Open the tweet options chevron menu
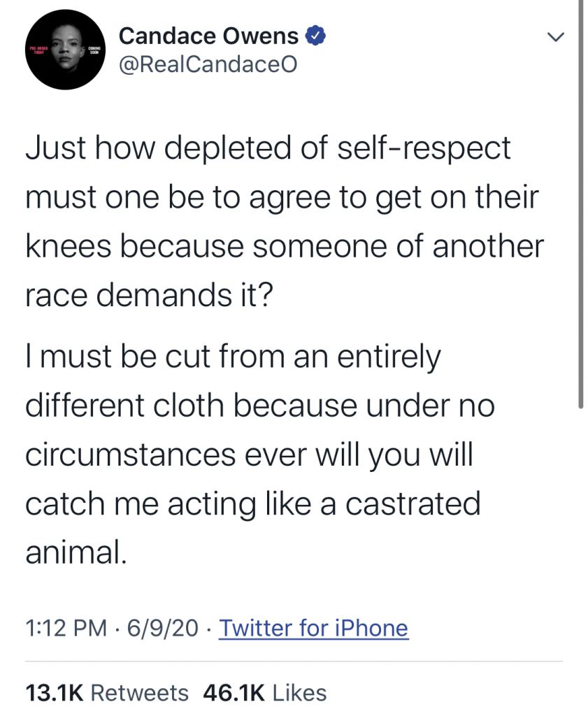Screen dimensions: 588x716 coord(555,36)
